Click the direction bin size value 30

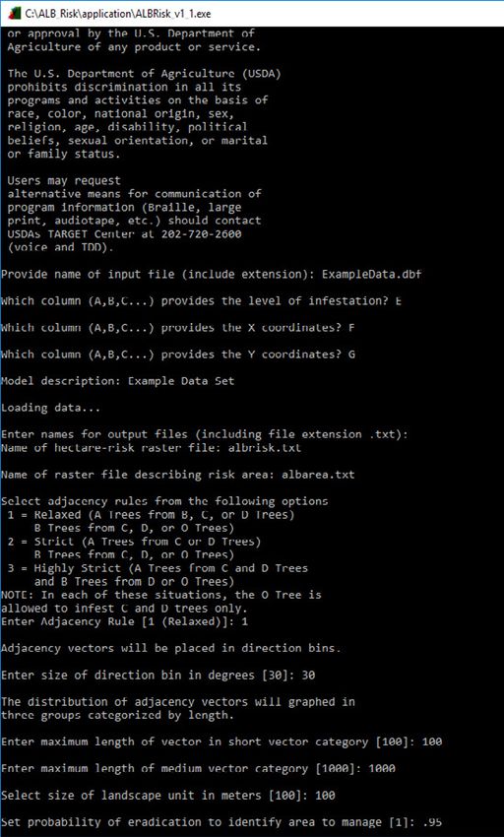point(308,675)
